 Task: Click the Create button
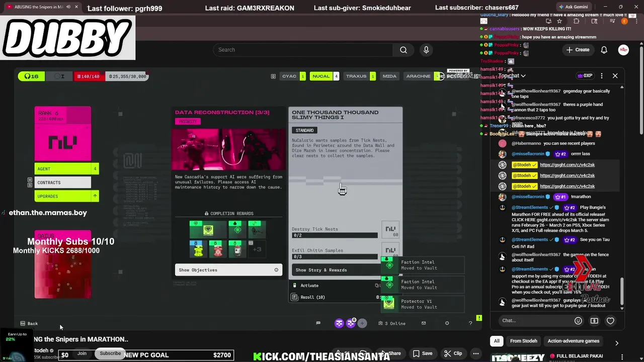(x=578, y=50)
